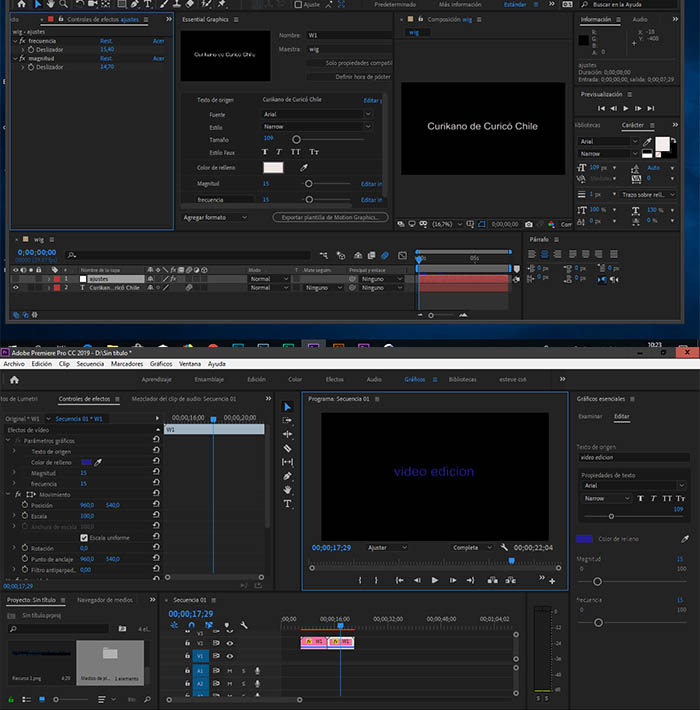Open the Ventana menu in Premiere
Viewport: 700px width, 710px height.
pos(190,364)
